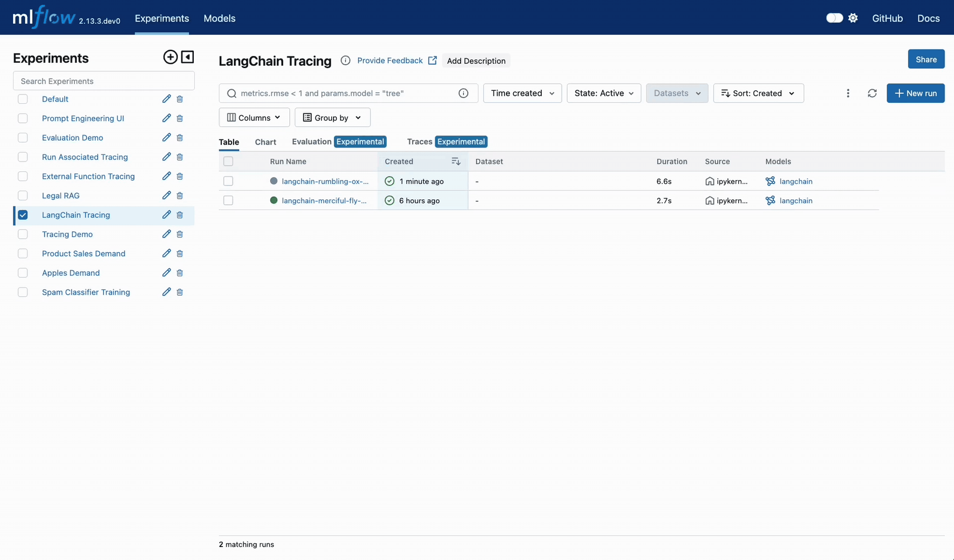Refresh the runs list
Image resolution: width=954 pixels, height=560 pixels.
coord(872,93)
